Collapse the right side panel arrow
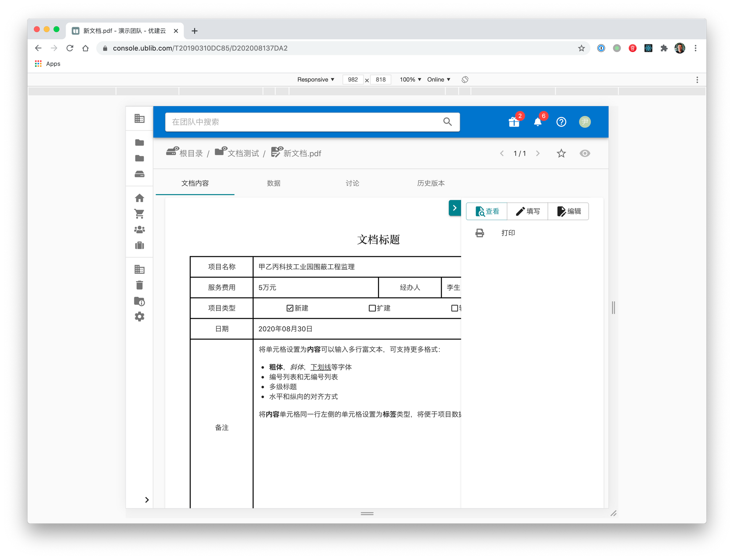Viewport: 734px width, 560px height. click(454, 208)
